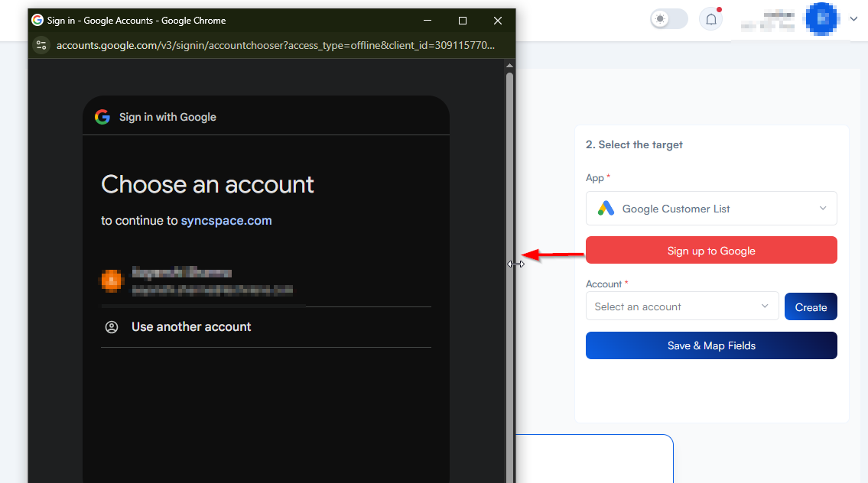The image size is (868, 483).
Task: Click the orange account avatar
Action: pyautogui.click(x=112, y=280)
